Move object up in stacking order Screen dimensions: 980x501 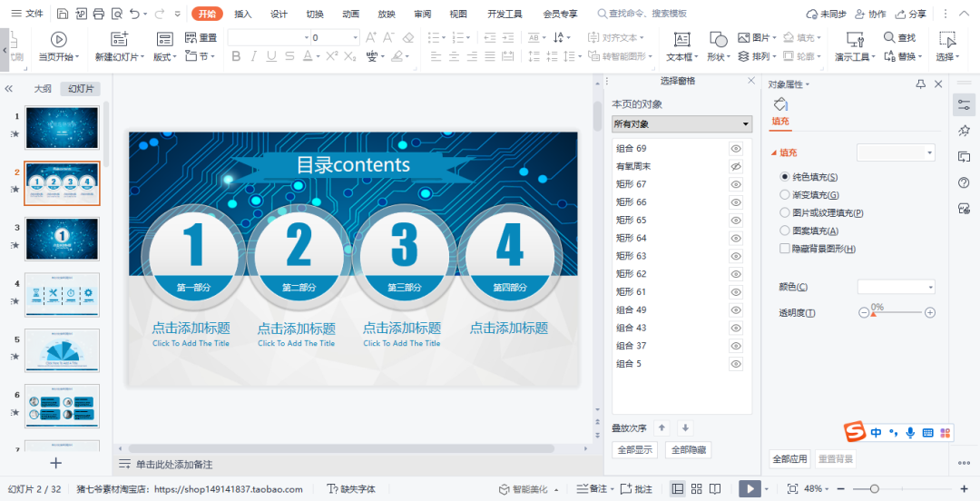(662, 427)
